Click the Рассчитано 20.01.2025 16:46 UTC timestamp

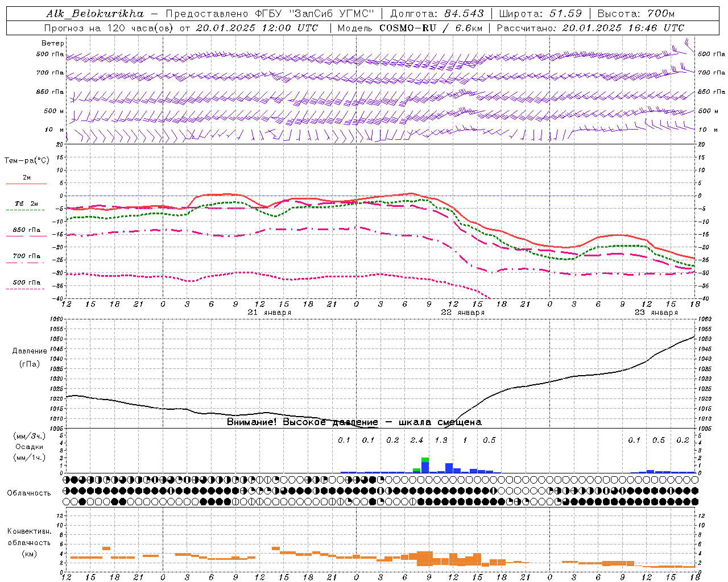tap(591, 28)
